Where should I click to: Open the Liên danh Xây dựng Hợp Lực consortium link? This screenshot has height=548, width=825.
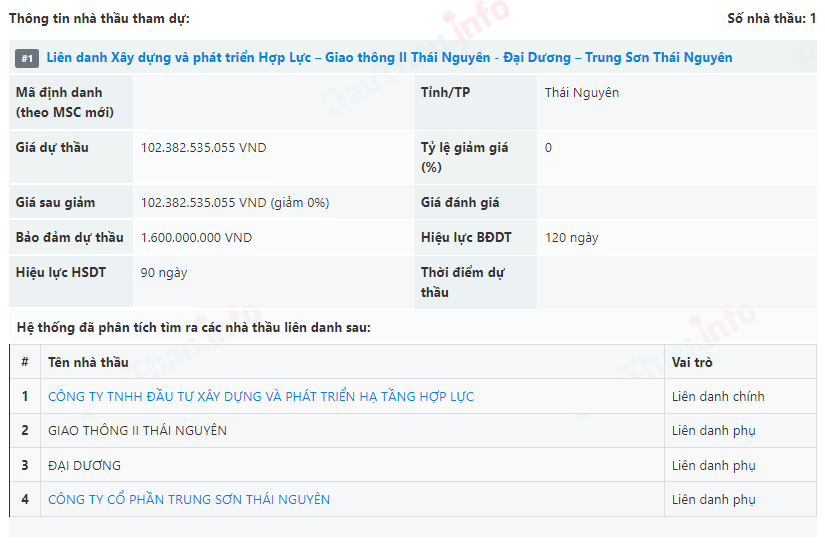pos(389,57)
